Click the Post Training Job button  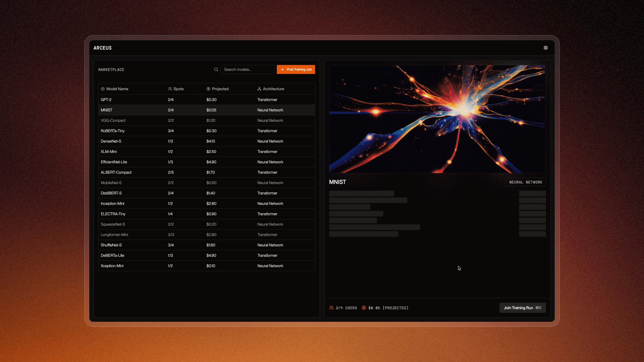(x=296, y=69)
